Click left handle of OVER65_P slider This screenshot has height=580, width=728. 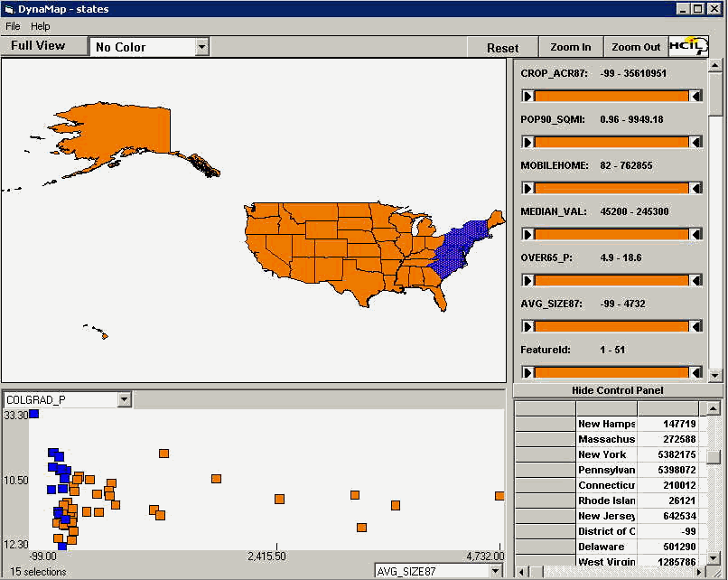tap(527, 280)
